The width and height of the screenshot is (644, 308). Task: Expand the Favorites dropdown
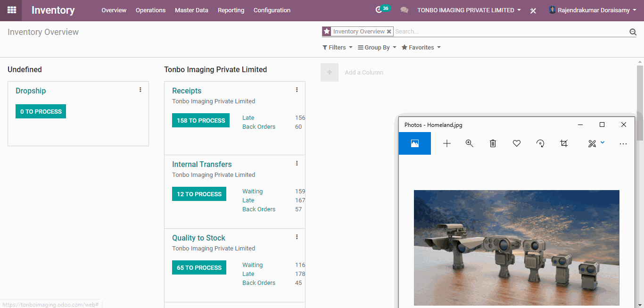[421, 47]
